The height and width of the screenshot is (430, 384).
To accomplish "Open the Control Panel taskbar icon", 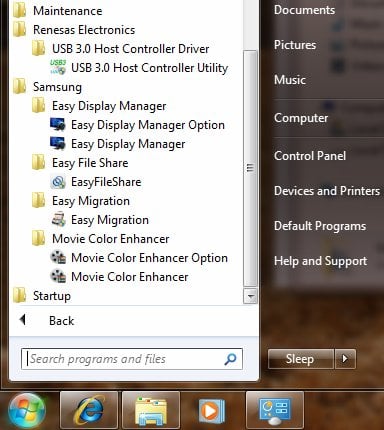I will [275, 410].
